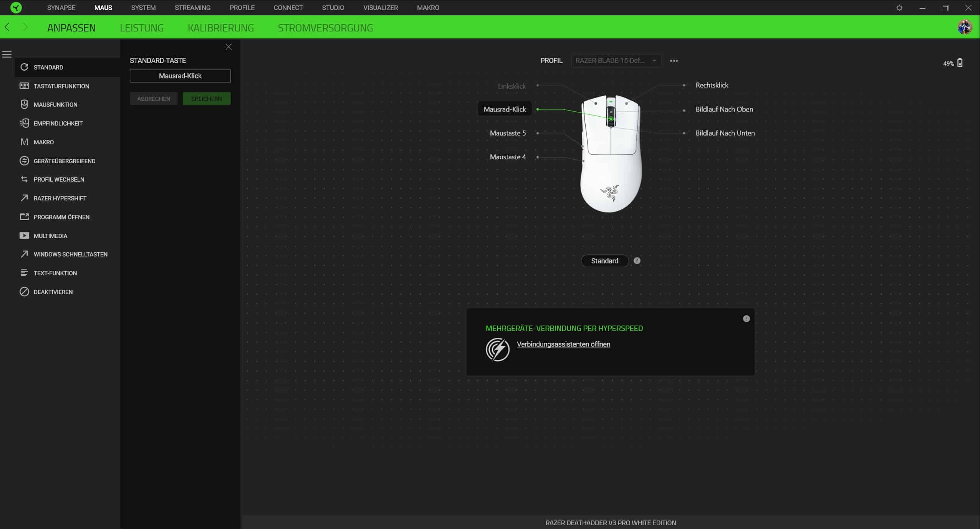Select the Deaktivieren disable icon
This screenshot has height=529, width=980.
[24, 292]
